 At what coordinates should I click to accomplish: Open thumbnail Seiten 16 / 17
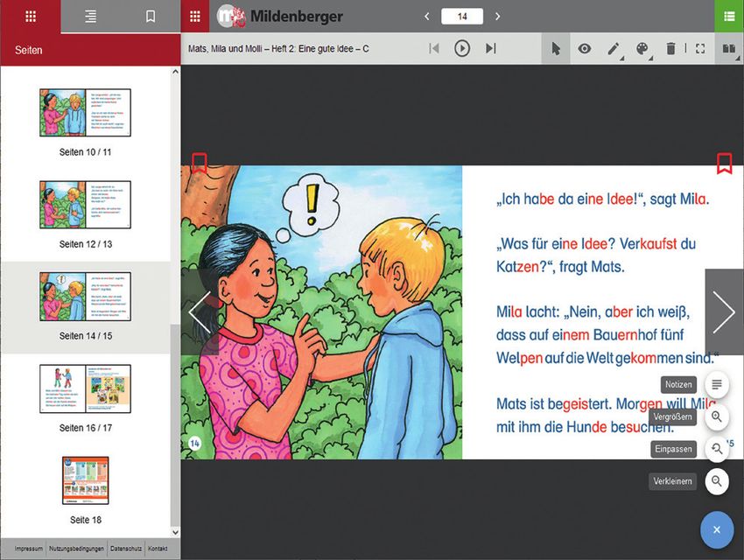pyautogui.click(x=86, y=388)
